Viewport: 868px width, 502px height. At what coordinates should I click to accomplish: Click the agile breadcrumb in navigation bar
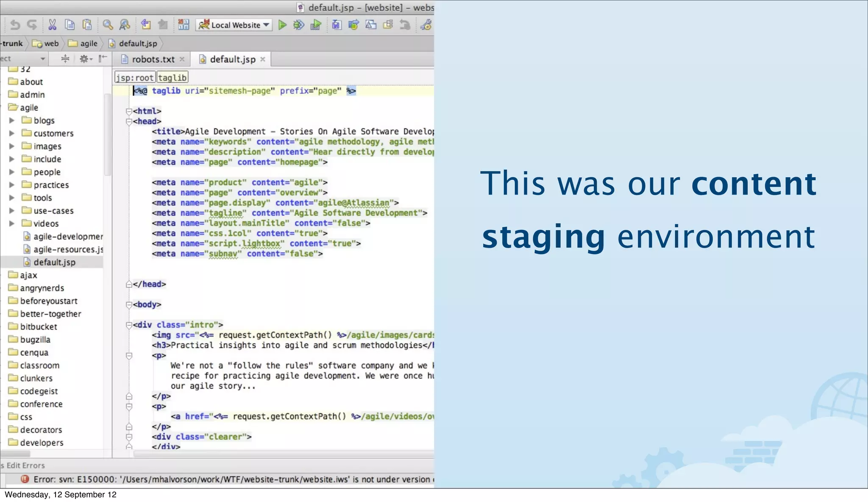[x=83, y=43]
